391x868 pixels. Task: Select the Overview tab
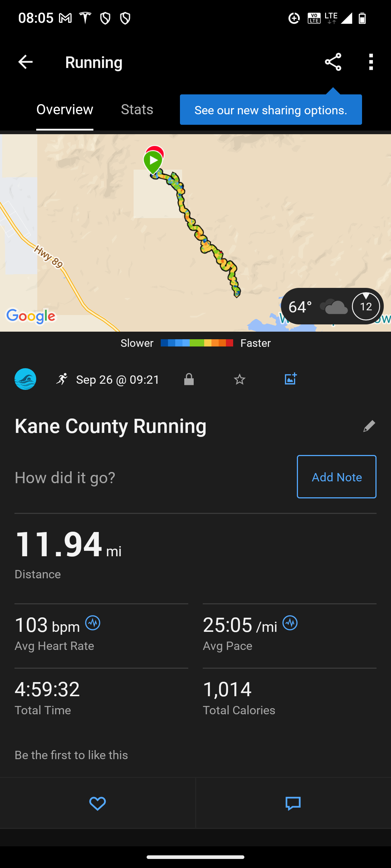[x=65, y=110]
